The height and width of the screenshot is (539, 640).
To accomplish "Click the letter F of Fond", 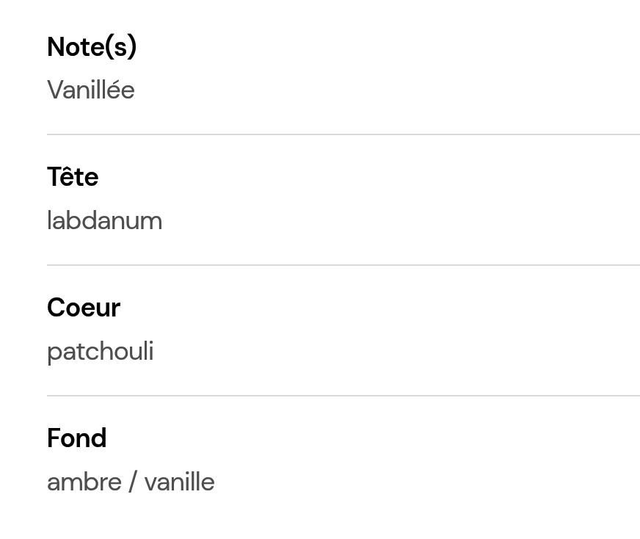I will pyautogui.click(x=54, y=438).
